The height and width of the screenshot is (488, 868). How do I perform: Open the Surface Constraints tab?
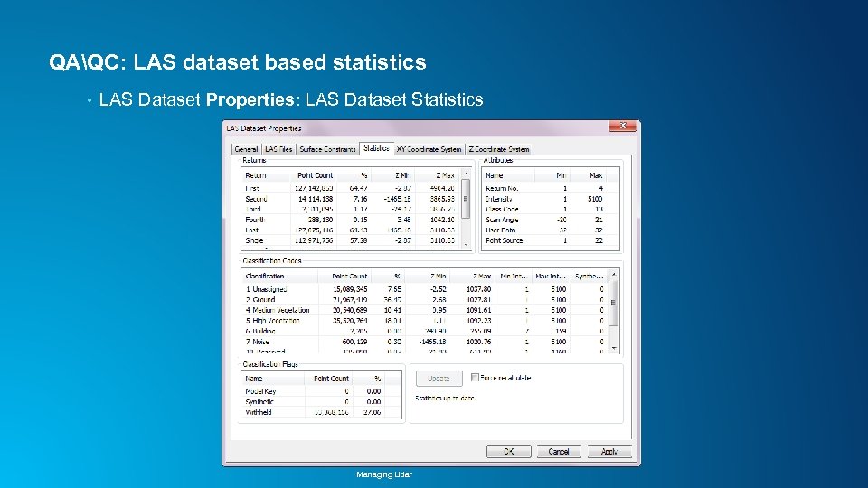327,149
